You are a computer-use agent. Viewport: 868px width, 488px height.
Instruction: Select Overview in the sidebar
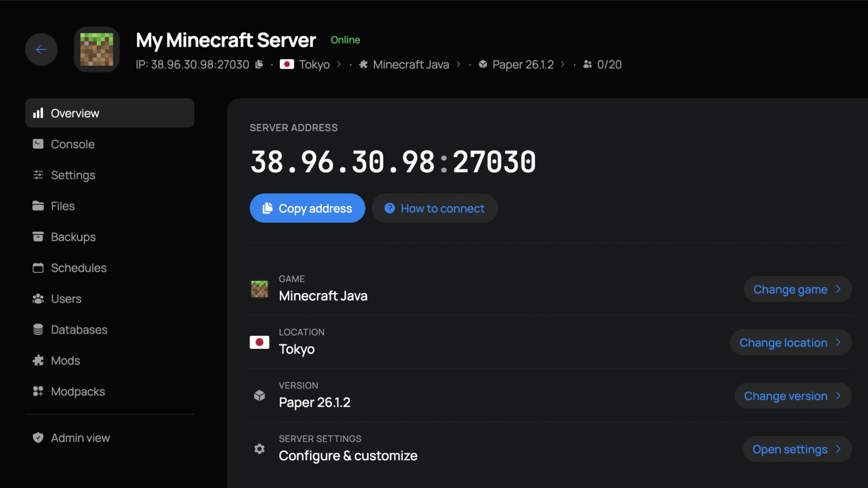coord(110,113)
